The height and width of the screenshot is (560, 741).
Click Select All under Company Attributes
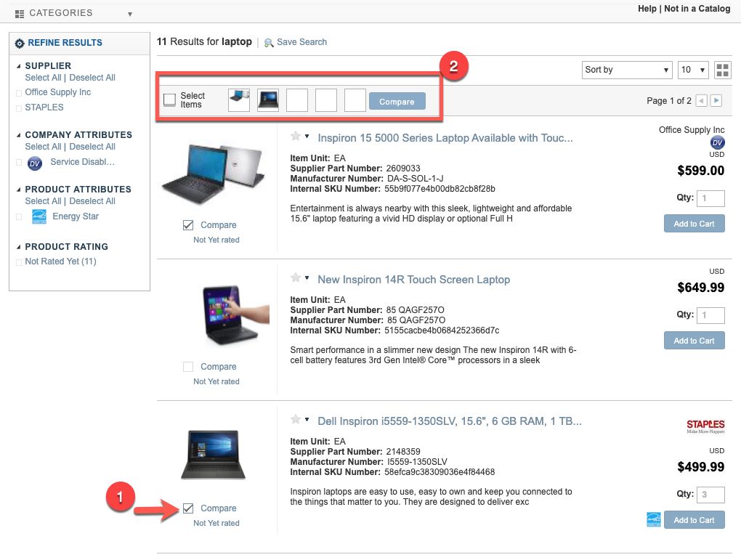(x=43, y=147)
